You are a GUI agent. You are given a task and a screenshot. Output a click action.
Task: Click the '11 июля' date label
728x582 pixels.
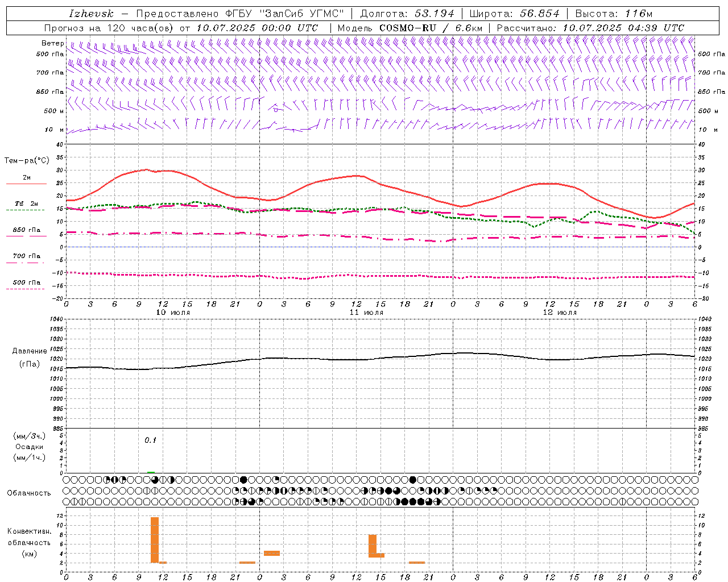pos(366,312)
